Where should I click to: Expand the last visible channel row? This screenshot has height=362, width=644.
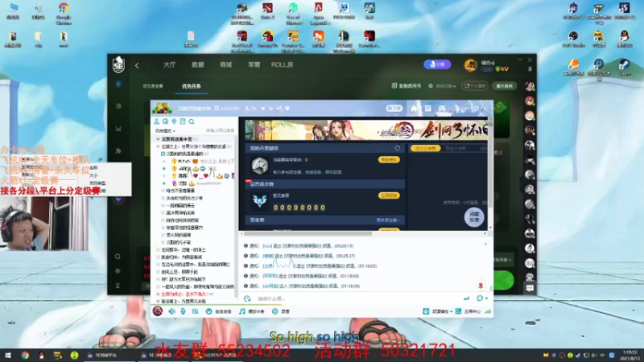[x=158, y=301]
